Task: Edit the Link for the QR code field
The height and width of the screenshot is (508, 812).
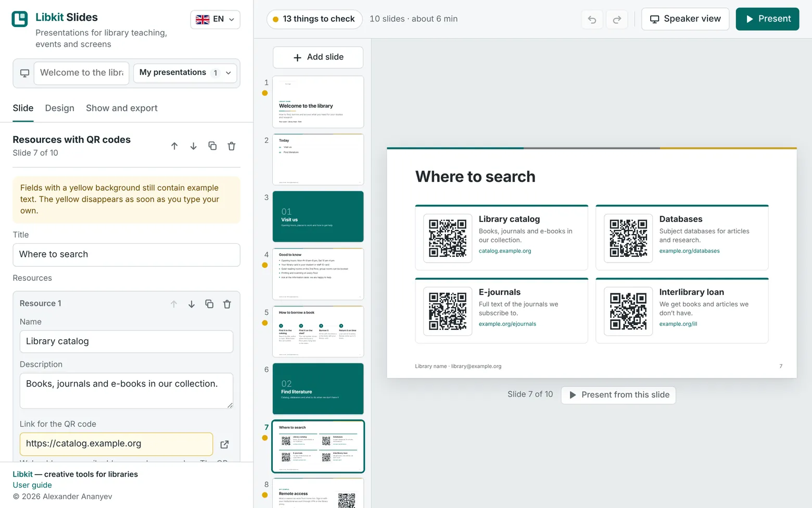Action: tap(116, 444)
